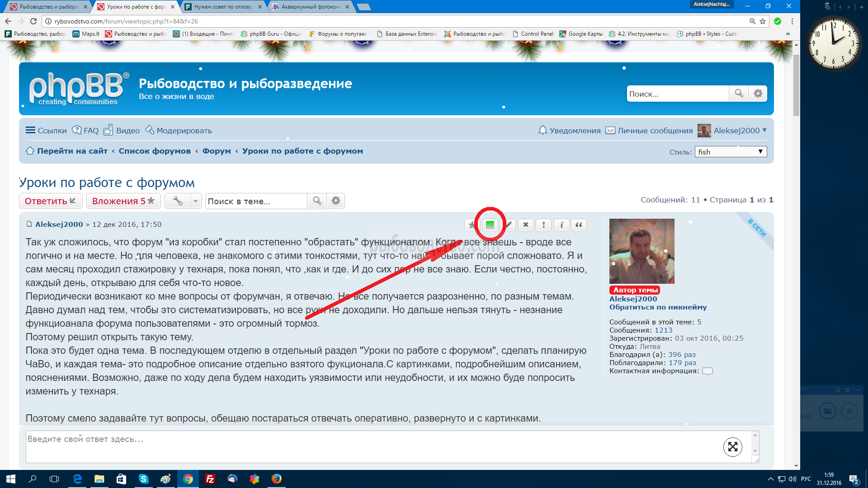868x488 pixels.
Task: Report post with exclamation mark icon
Action: pyautogui.click(x=543, y=225)
